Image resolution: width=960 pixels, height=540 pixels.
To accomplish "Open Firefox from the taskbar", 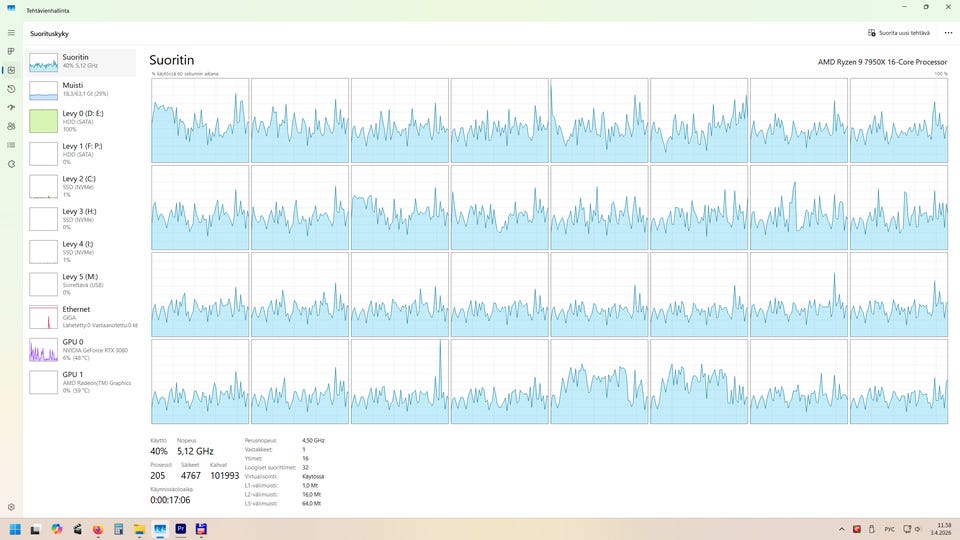I will pos(98,529).
